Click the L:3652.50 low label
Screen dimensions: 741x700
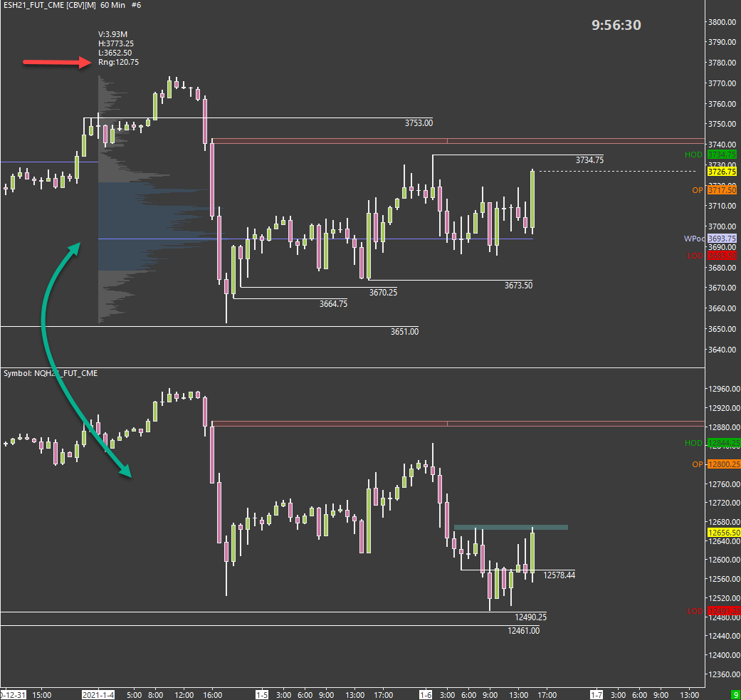coord(115,53)
